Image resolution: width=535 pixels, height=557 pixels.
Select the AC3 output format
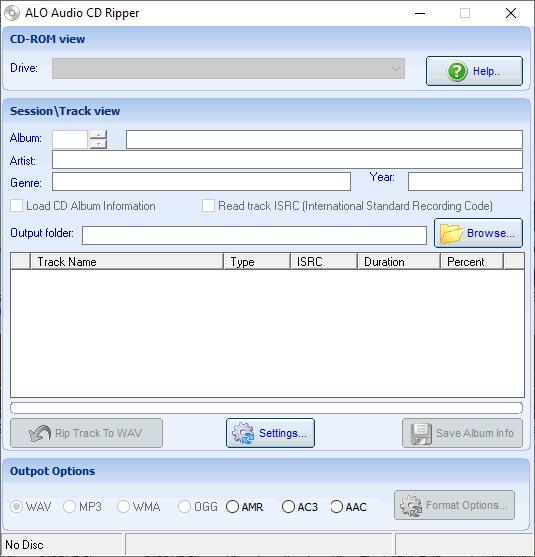click(288, 507)
